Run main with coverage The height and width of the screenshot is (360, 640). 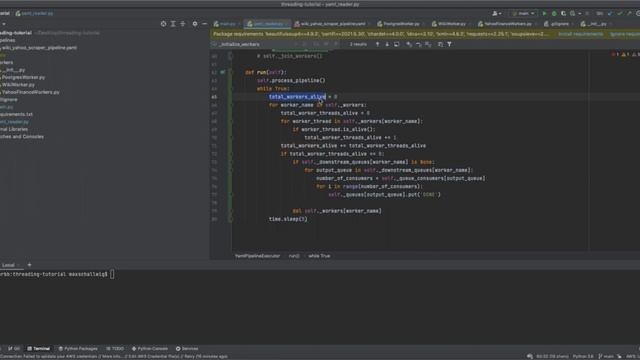[x=564, y=13]
